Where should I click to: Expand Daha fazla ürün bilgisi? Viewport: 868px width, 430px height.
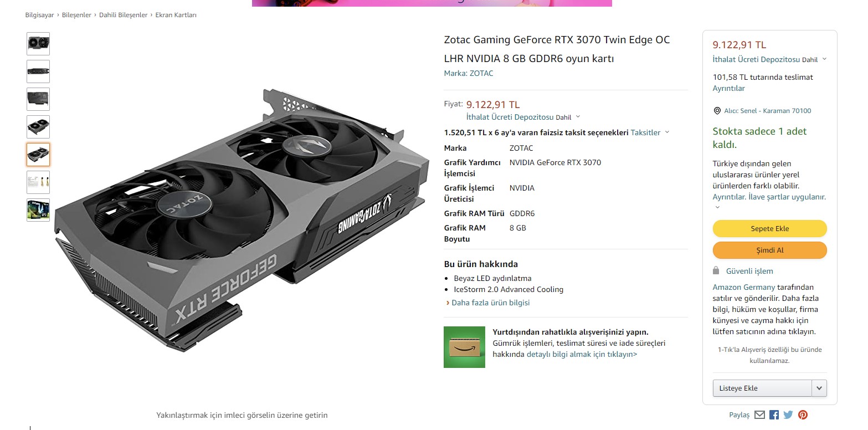(x=487, y=303)
